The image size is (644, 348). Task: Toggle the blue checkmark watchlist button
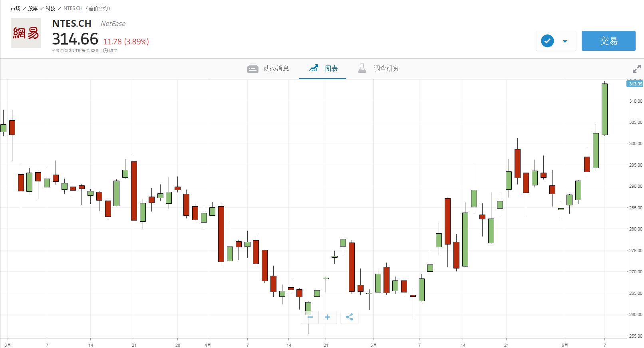(x=547, y=41)
